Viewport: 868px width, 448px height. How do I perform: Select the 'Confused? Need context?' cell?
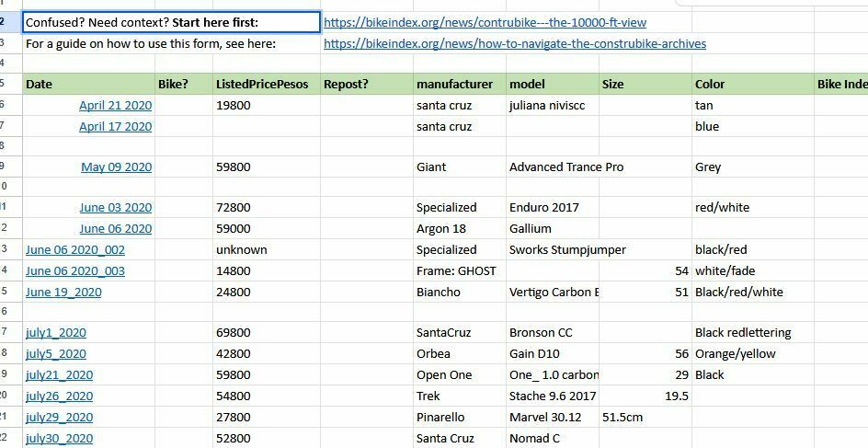click(171, 22)
